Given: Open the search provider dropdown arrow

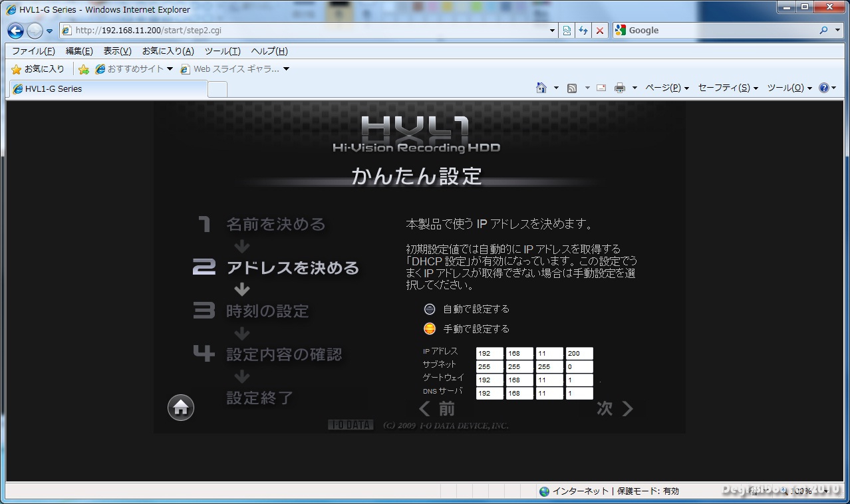Looking at the screenshot, I should tap(837, 30).
